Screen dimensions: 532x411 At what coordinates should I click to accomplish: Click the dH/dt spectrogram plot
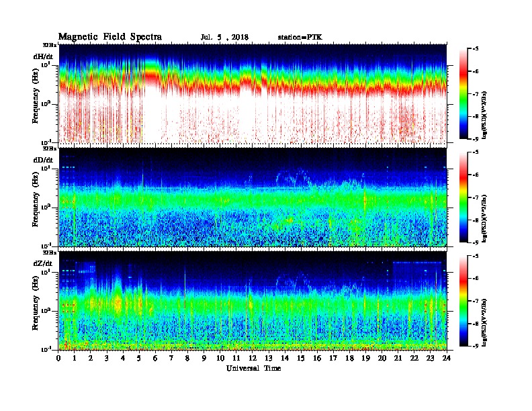[253, 94]
